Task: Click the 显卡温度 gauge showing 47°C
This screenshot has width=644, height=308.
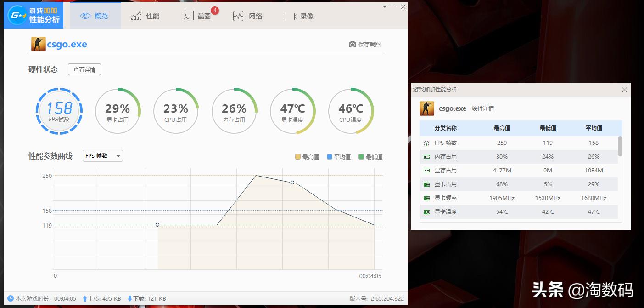Action: click(292, 111)
